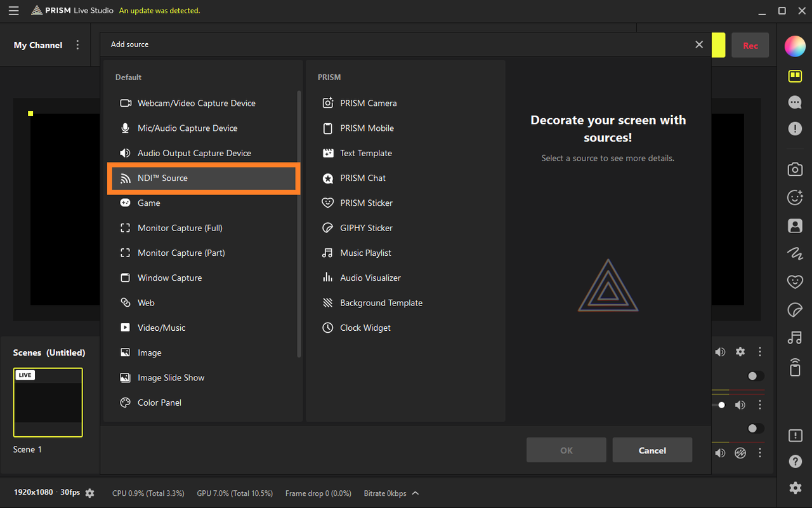Screen dimensions: 812x508
Task: Select Webcam/Video Capture Device source
Action: pyautogui.click(x=203, y=103)
